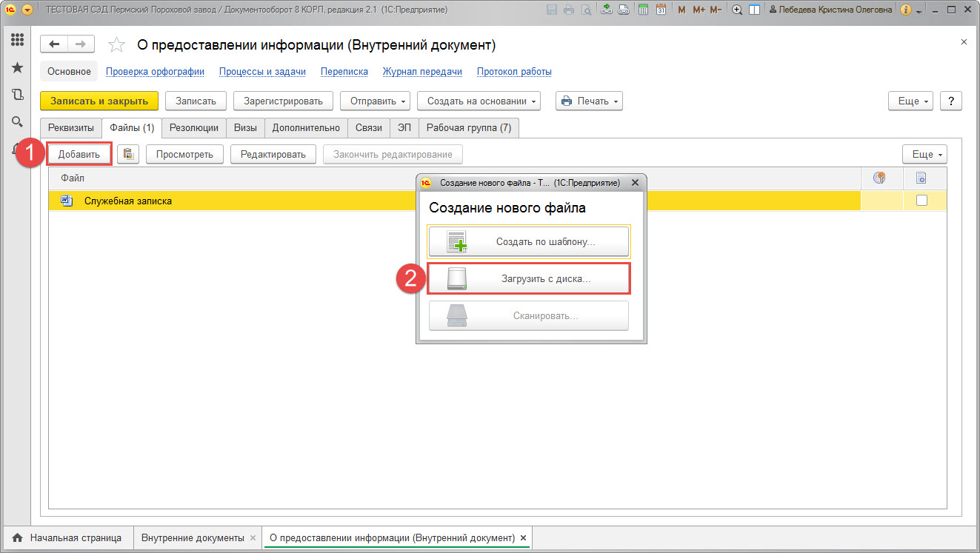
Task: Go forward with right arrow button
Action: click(x=81, y=44)
